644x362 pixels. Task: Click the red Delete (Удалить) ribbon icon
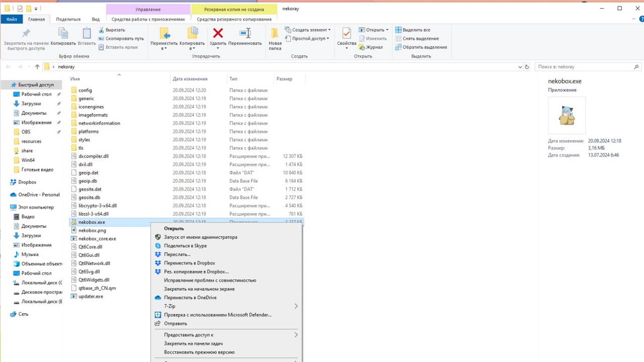218,35
